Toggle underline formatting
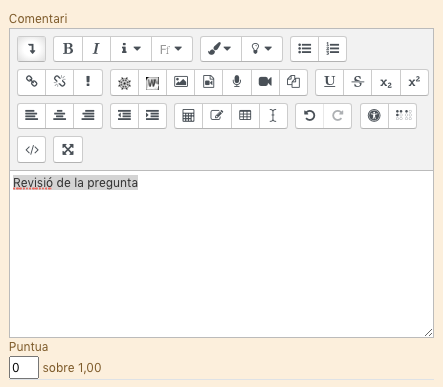Screen dimensions: 443x387 coord(330,82)
